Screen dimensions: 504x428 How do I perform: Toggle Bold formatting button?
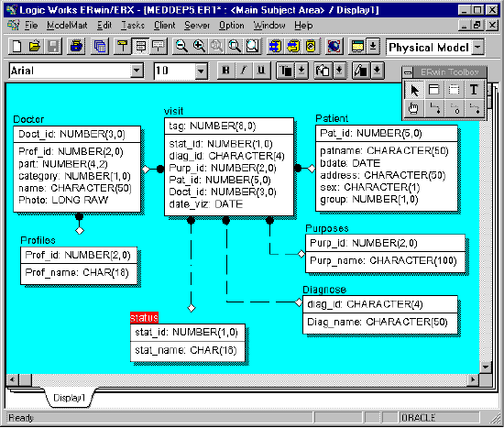(x=225, y=70)
